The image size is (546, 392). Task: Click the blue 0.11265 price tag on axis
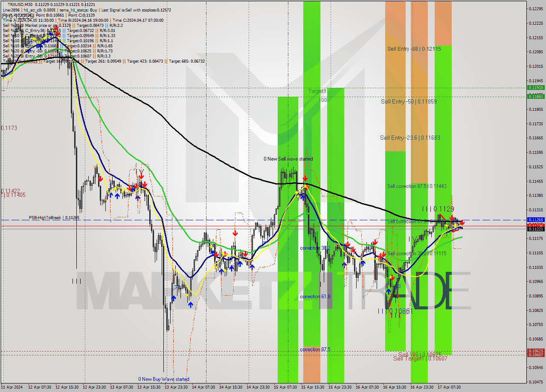[536, 220]
